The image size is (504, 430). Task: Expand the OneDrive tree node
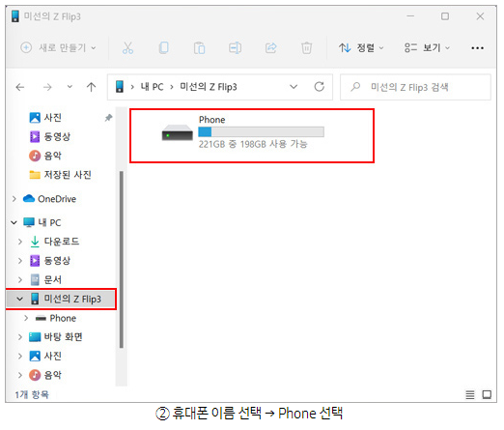pyautogui.click(x=14, y=199)
